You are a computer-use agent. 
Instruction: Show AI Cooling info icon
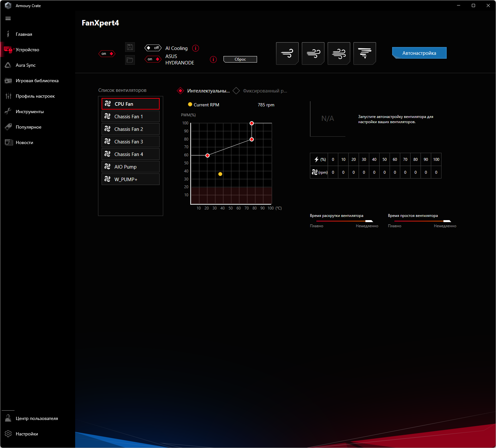(x=196, y=48)
